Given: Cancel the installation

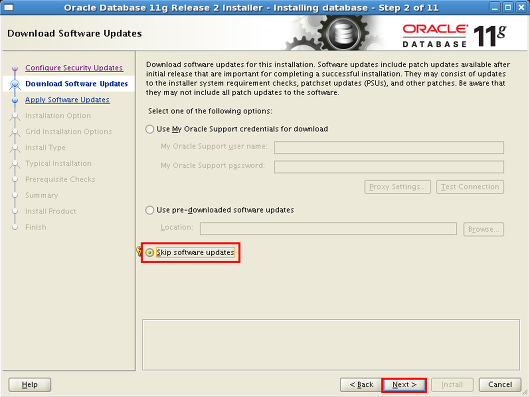Looking at the screenshot, I should [x=500, y=384].
